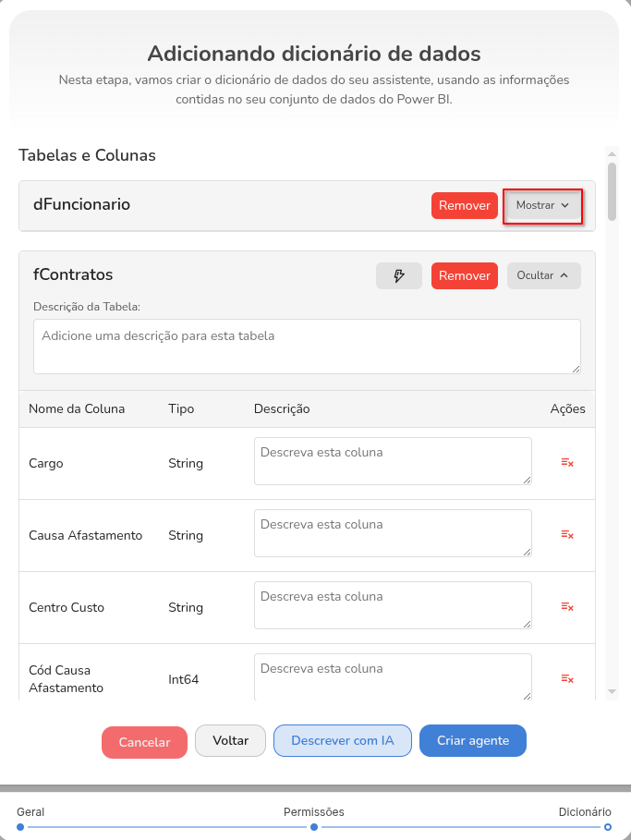Image resolution: width=631 pixels, height=840 pixels.
Task: Click the Centro Custo description field
Action: click(x=393, y=605)
